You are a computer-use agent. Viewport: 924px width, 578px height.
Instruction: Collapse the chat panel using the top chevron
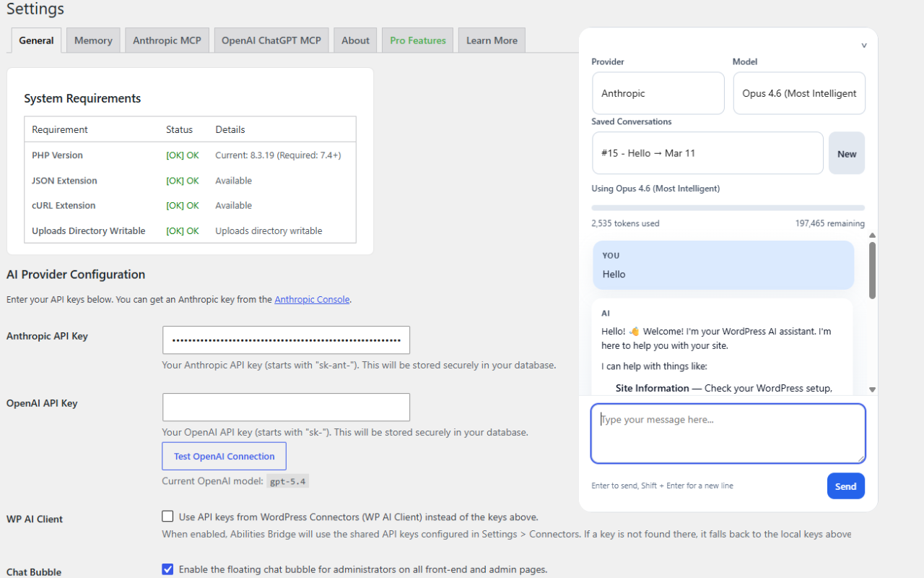[x=864, y=46]
